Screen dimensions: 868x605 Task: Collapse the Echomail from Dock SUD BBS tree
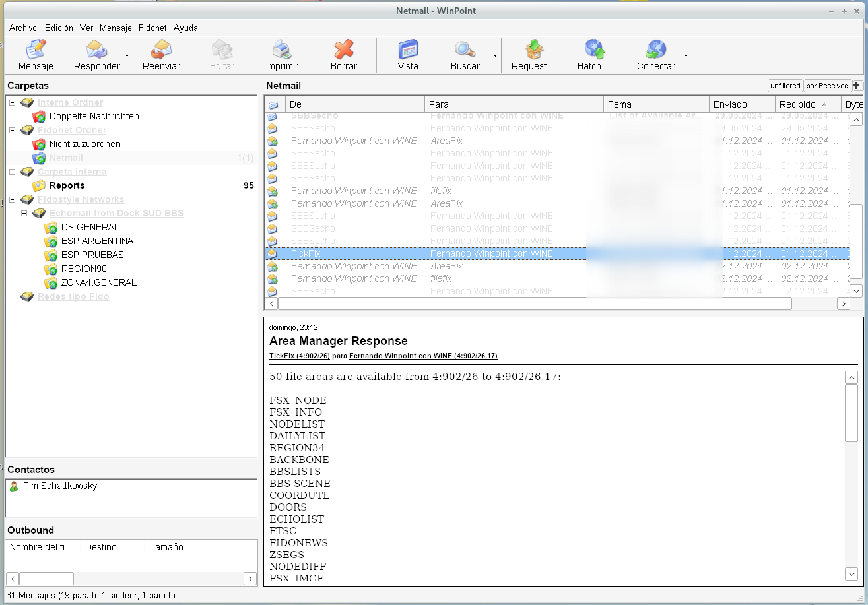tap(24, 214)
